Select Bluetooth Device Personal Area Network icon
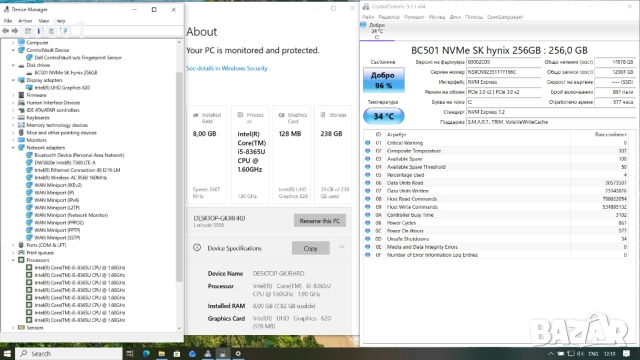The image size is (640, 360). (29, 155)
